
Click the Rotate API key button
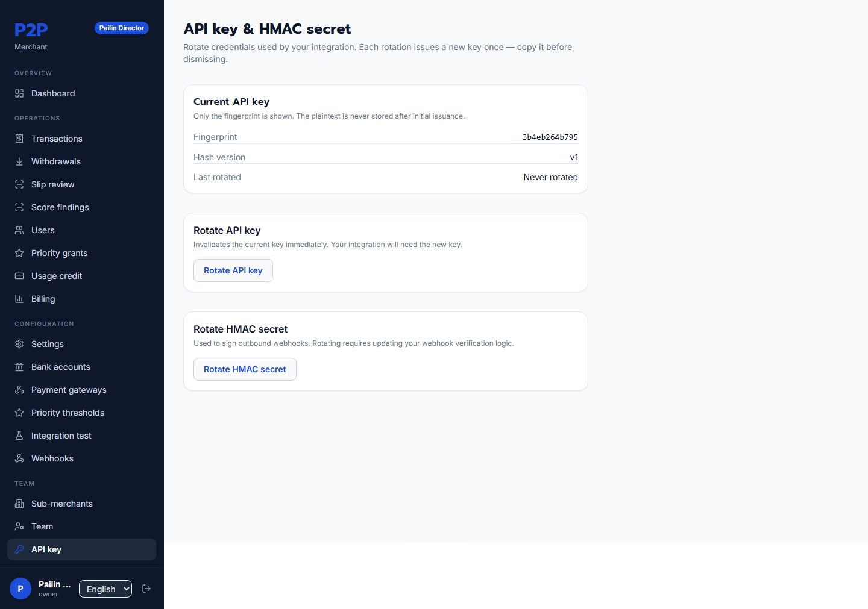233,270
